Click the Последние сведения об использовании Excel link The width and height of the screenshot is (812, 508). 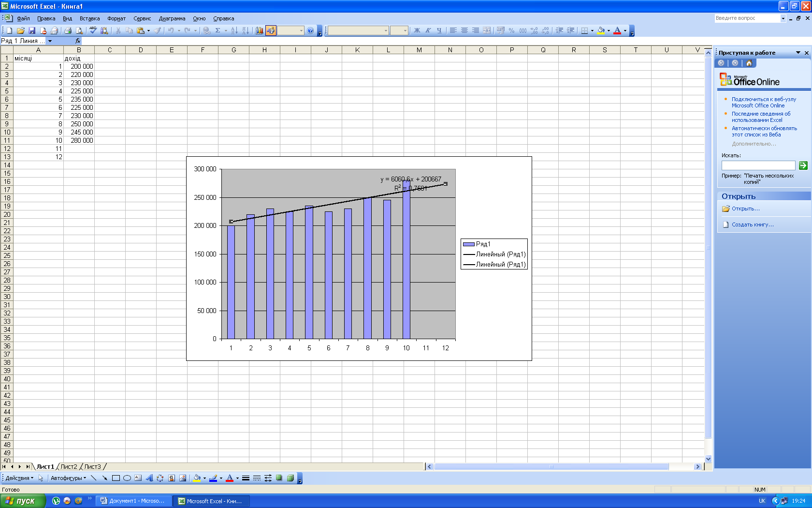761,117
